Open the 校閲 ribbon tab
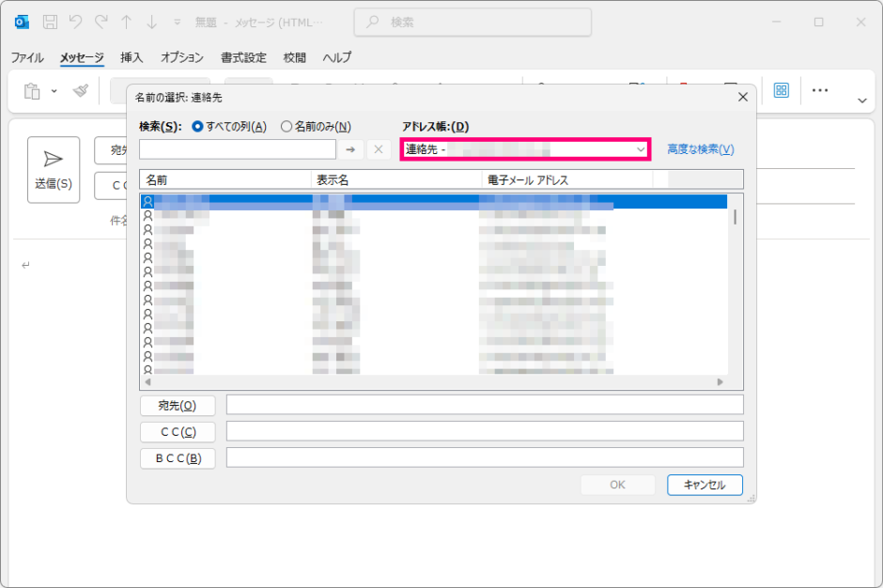The image size is (883, 588). (294, 57)
